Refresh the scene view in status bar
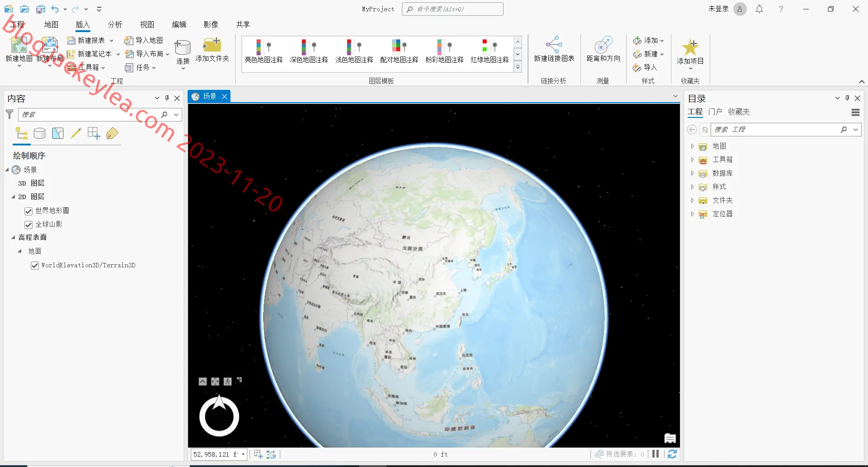The width and height of the screenshot is (868, 467). click(x=672, y=454)
